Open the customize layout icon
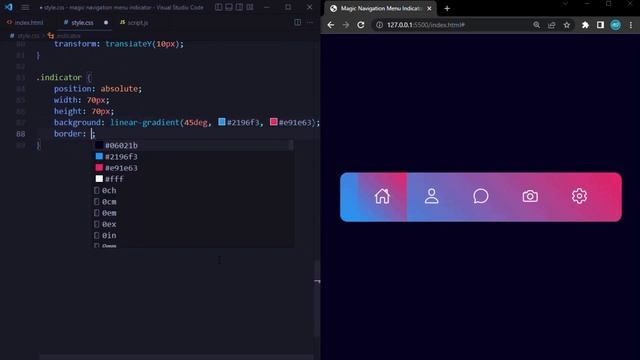640x360 pixels. pyautogui.click(x=250, y=7)
